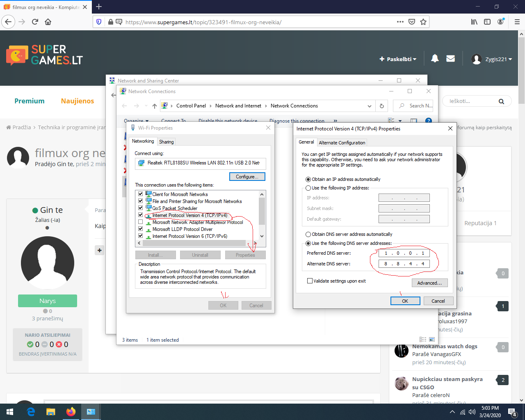Image resolution: width=525 pixels, height=420 pixels.
Task: Click the Configure... button
Action: (247, 176)
